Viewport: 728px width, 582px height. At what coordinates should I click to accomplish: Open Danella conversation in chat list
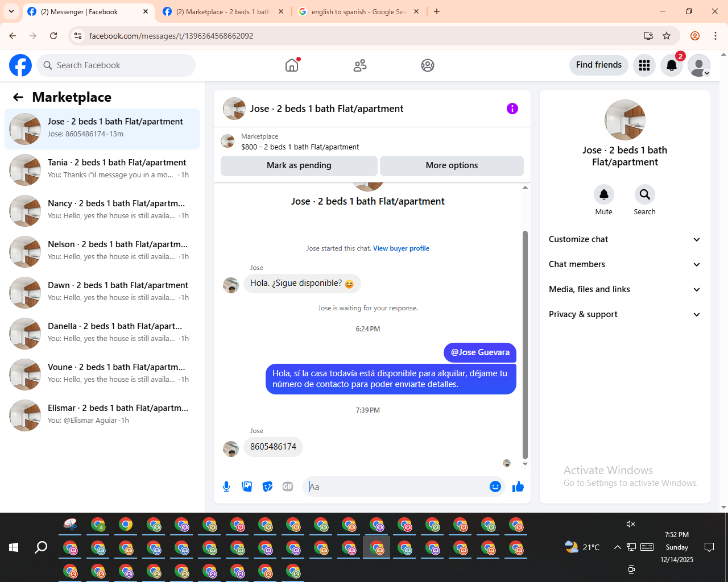pyautogui.click(x=102, y=334)
